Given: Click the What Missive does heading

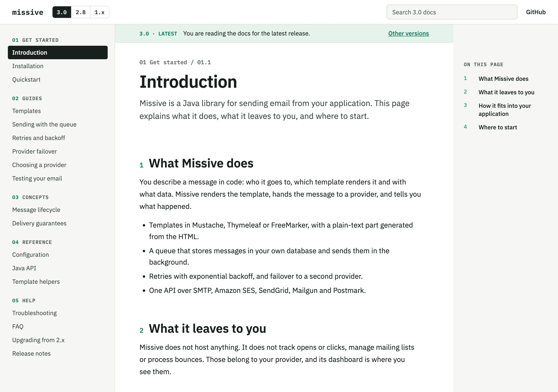Looking at the screenshot, I should pos(201,163).
